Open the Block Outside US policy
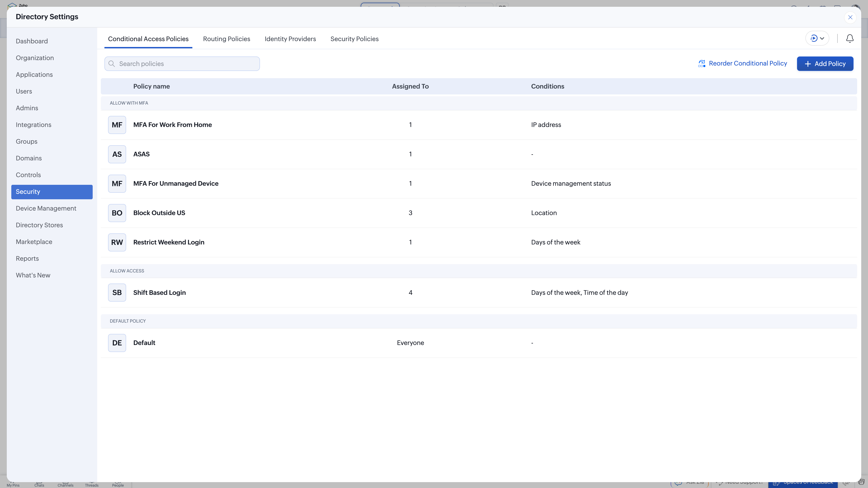 pyautogui.click(x=159, y=213)
